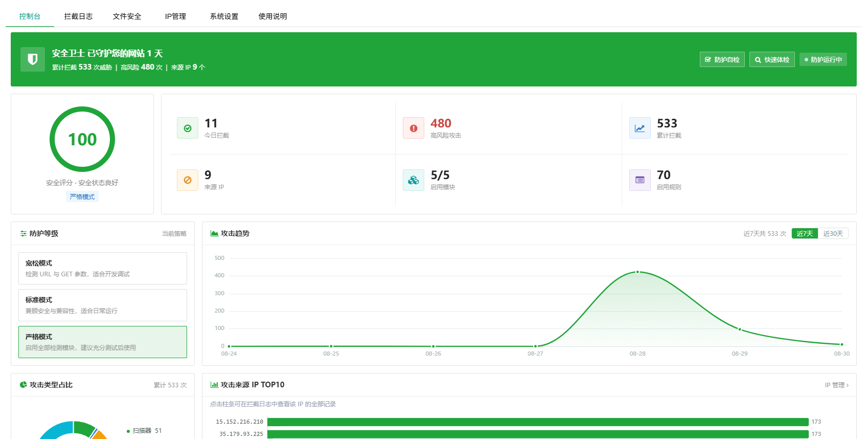Click the 08-27 data point on the trend chart
Viewport: 868px width, 439px height.
(x=535, y=346)
